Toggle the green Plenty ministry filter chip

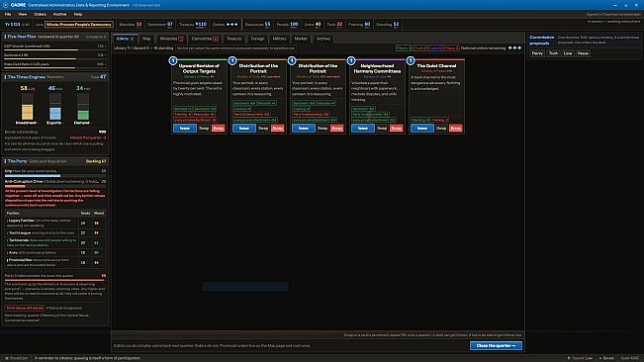coord(404,48)
